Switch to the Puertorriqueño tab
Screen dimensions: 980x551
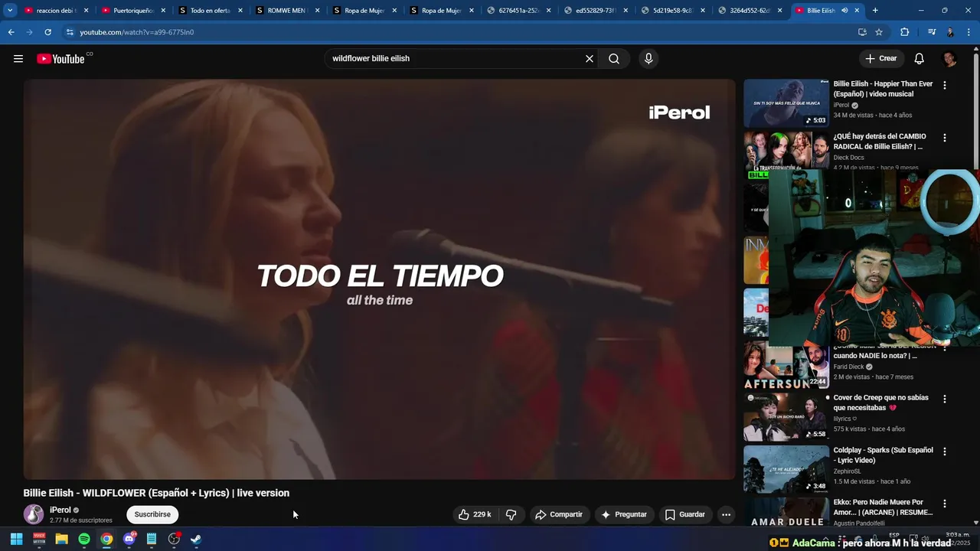click(x=133, y=11)
